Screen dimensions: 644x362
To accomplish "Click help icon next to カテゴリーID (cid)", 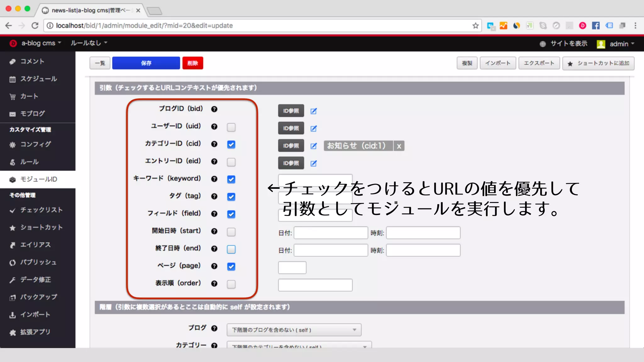I will [214, 144].
